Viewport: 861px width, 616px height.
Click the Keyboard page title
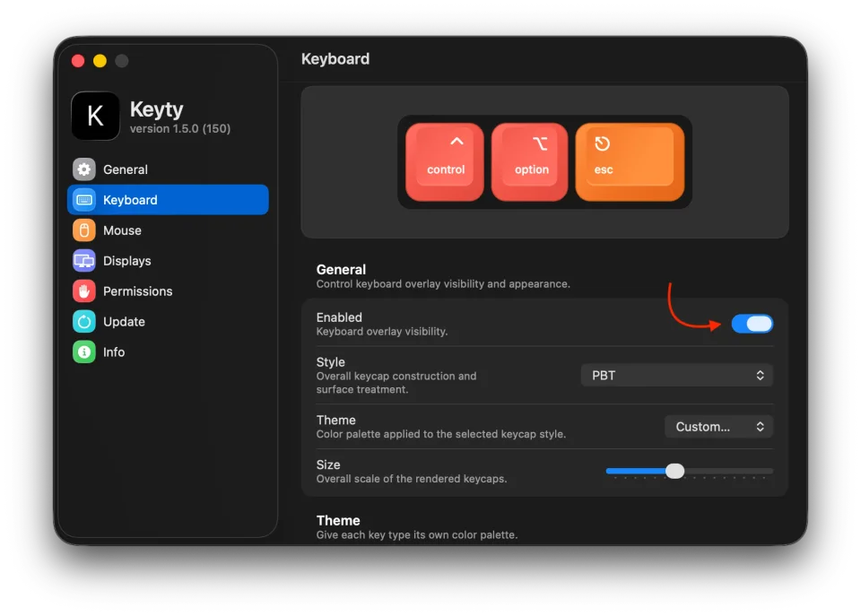(x=335, y=59)
